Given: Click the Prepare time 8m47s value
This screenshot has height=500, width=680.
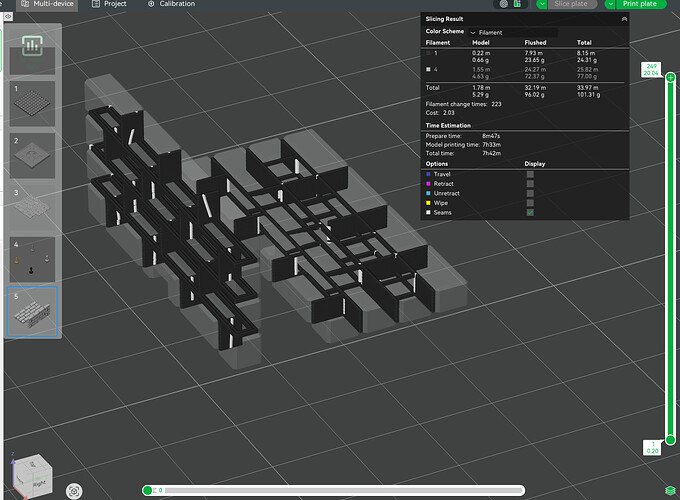Looking at the screenshot, I should tap(491, 136).
